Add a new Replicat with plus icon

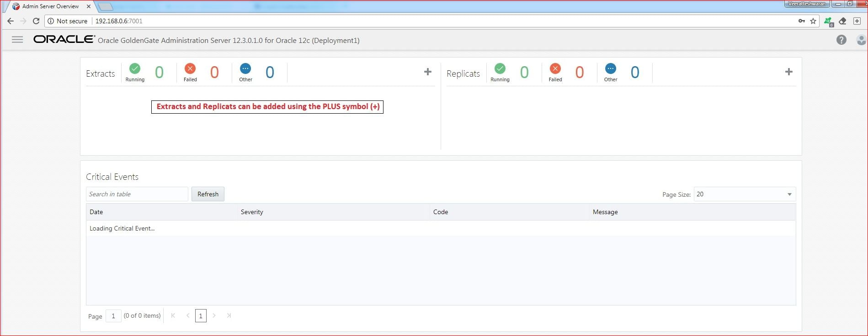[788, 72]
